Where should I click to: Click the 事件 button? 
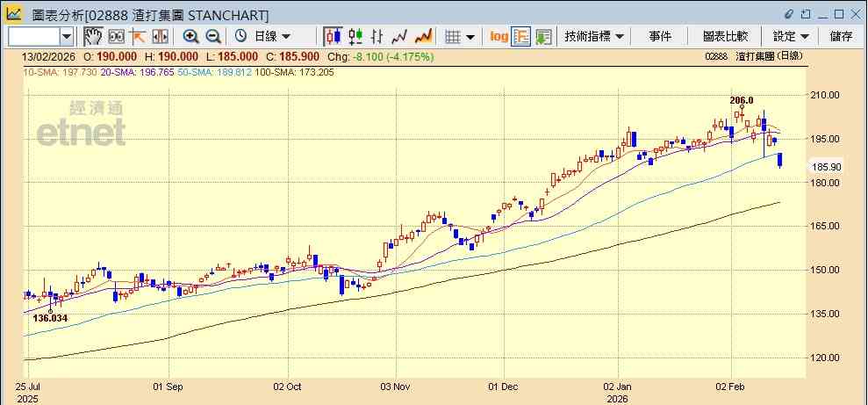click(660, 37)
